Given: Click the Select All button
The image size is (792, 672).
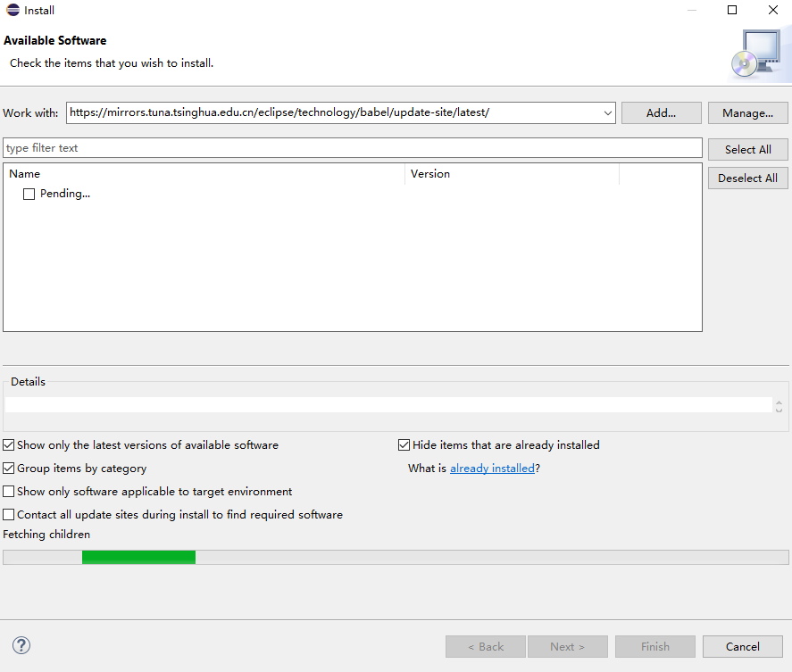Looking at the screenshot, I should point(747,149).
